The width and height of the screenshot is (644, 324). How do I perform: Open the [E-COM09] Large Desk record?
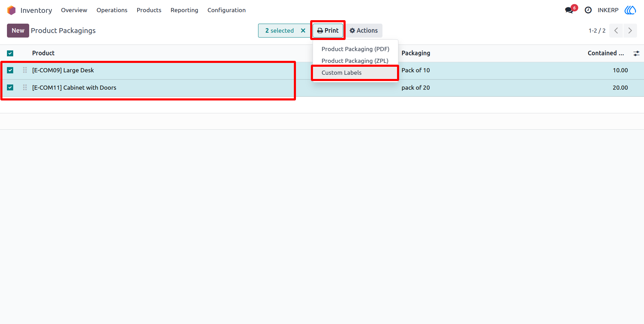coord(63,70)
